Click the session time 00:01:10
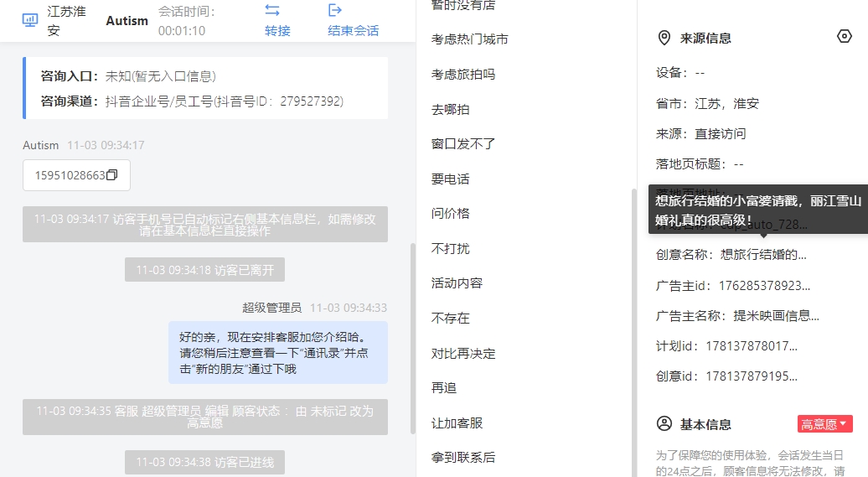 click(182, 30)
